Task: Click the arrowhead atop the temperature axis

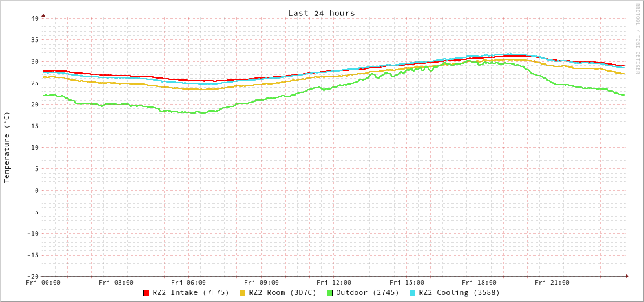Action: click(x=43, y=14)
